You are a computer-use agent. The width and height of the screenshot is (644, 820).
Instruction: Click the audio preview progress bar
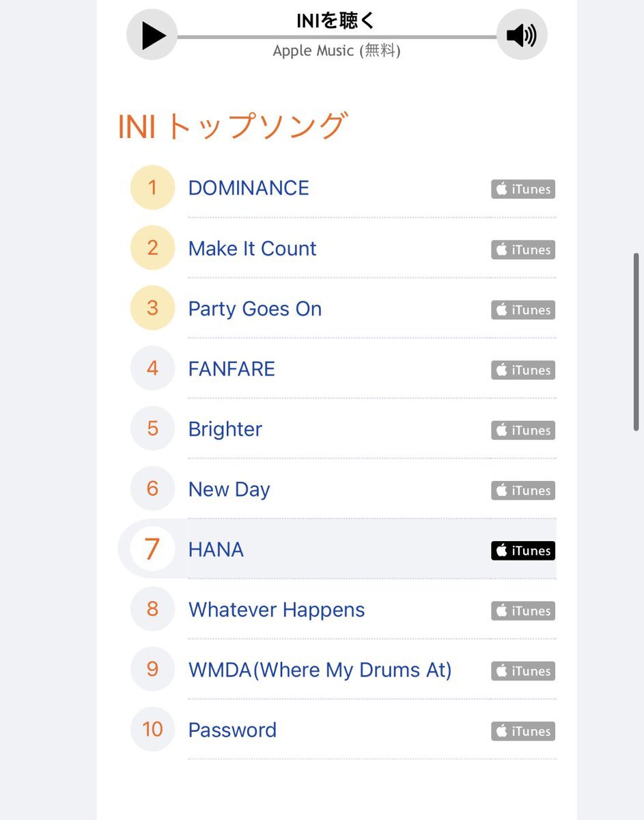tap(337, 37)
